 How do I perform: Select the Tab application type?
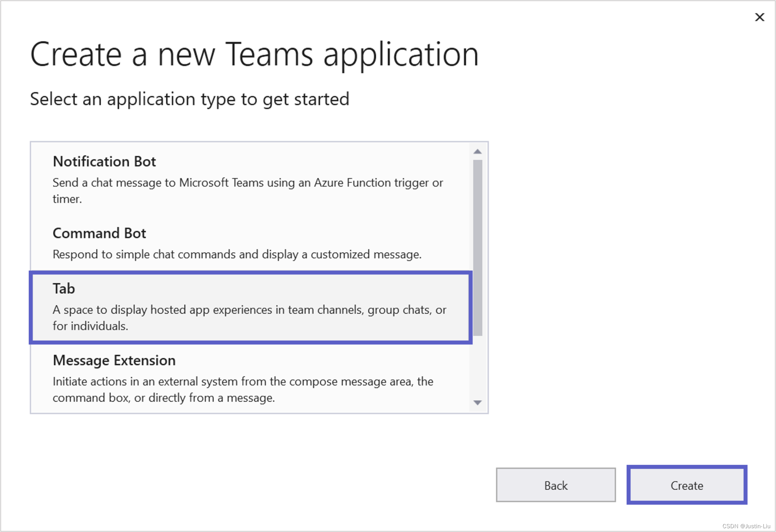click(250, 307)
